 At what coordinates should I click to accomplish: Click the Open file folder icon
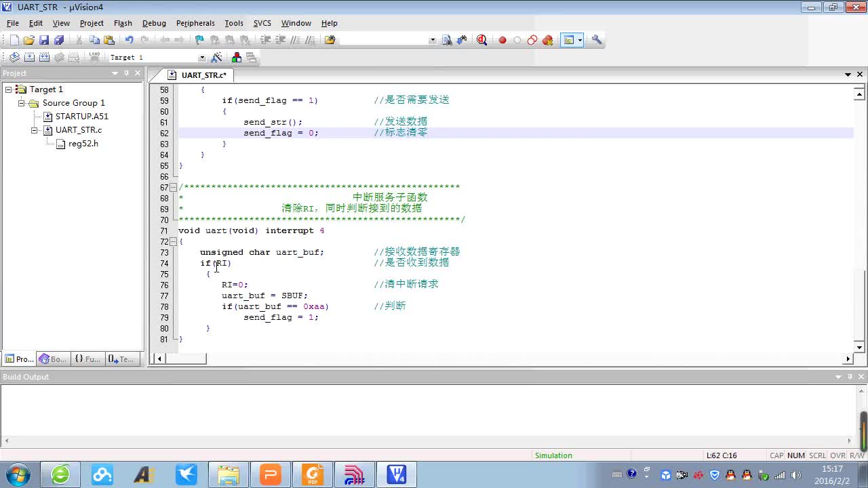point(29,40)
